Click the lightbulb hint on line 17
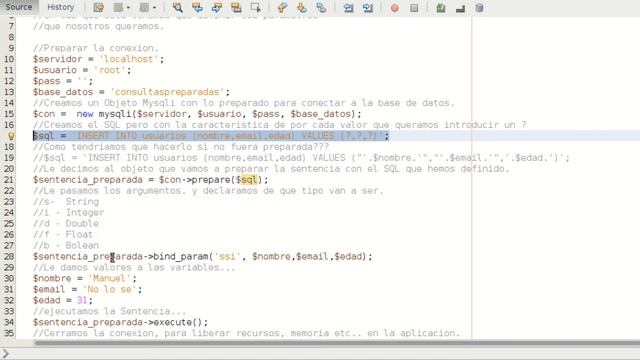The width and height of the screenshot is (640, 360). click(x=11, y=136)
